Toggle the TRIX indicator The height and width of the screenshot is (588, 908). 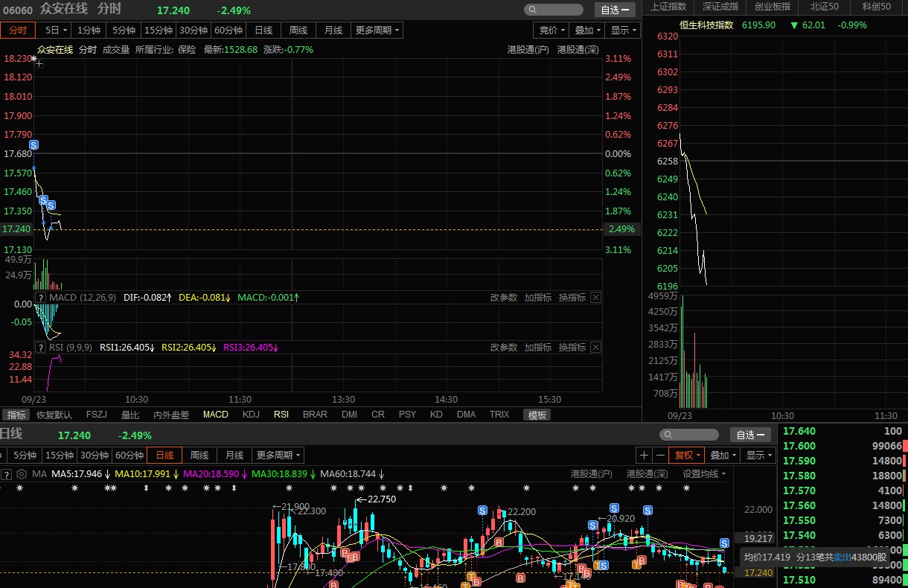click(499, 415)
